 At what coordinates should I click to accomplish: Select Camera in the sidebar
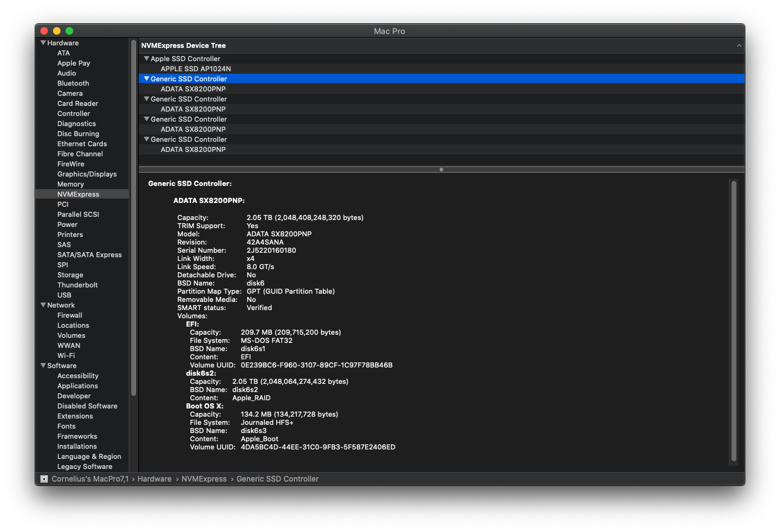click(x=70, y=93)
